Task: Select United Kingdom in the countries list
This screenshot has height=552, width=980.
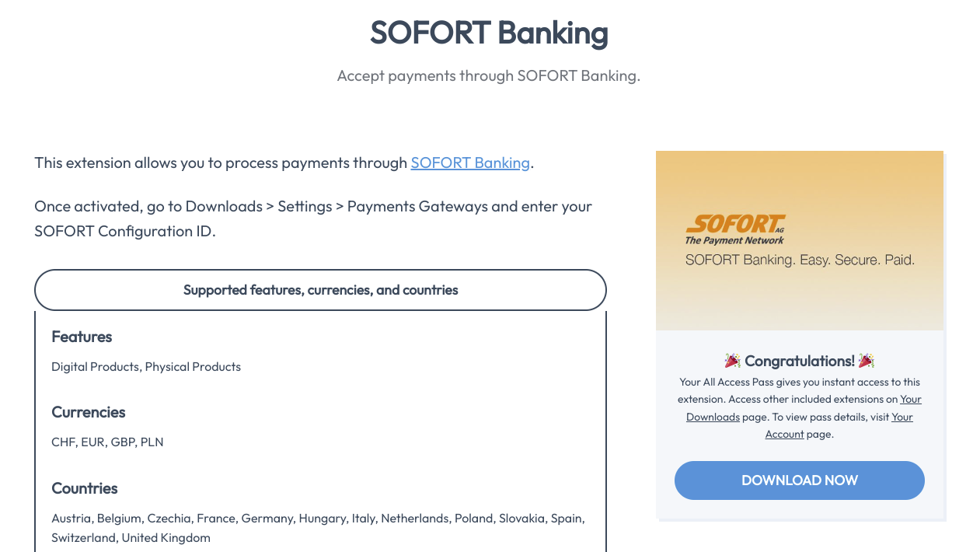Action: (x=166, y=537)
